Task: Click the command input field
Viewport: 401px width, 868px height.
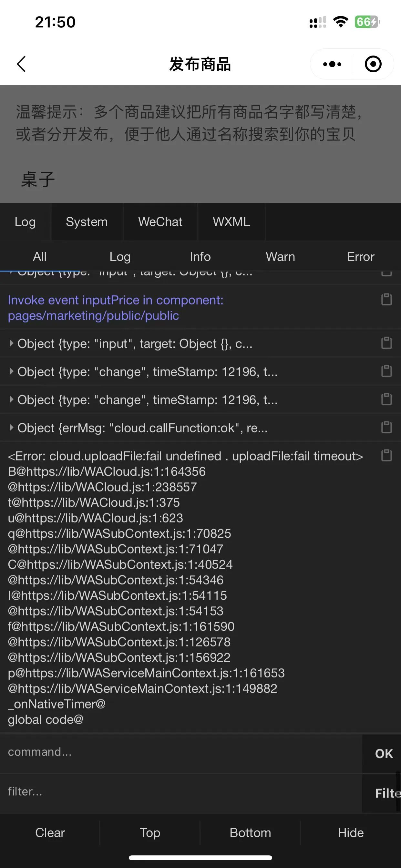Action: click(x=182, y=752)
